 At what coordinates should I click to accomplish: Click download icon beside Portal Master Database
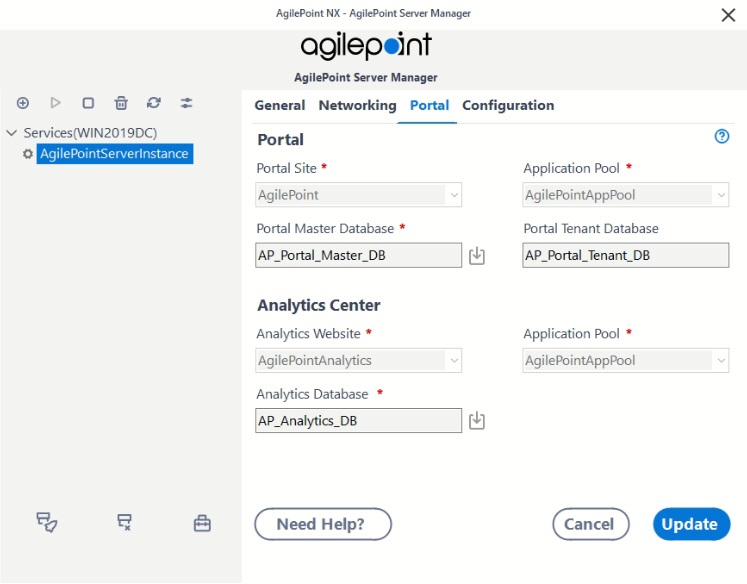click(x=476, y=256)
